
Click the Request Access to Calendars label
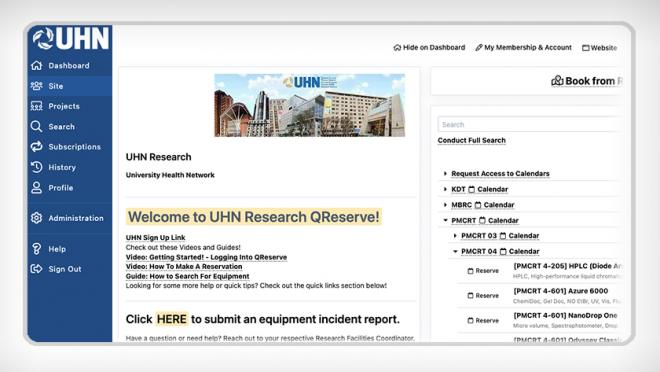click(x=500, y=173)
